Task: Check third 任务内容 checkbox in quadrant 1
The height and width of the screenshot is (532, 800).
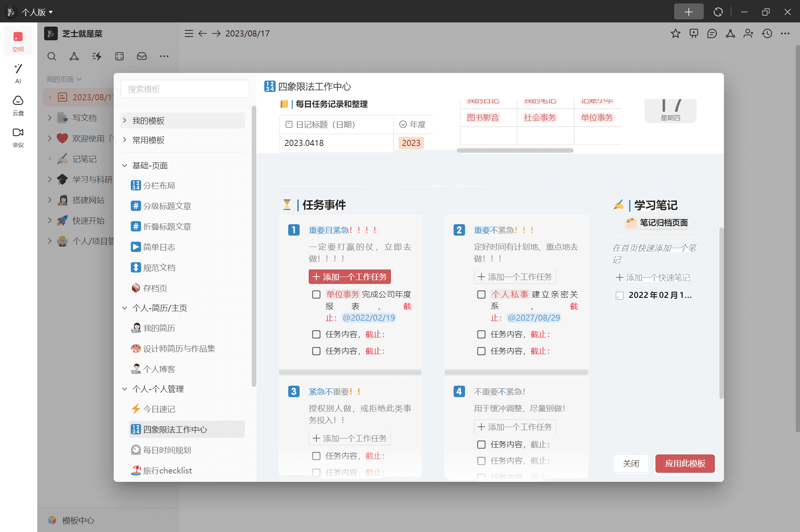Action: click(x=316, y=351)
